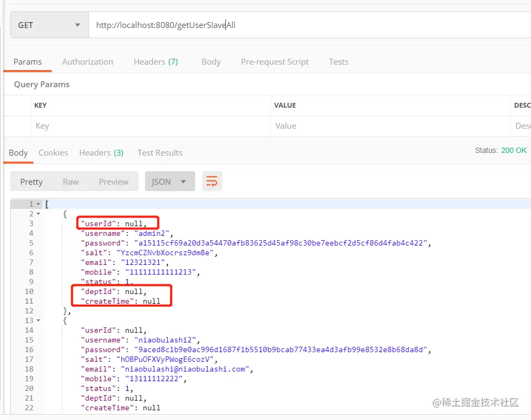531x420 pixels.
Task: Click the wrap lines icon
Action: pyautogui.click(x=212, y=181)
